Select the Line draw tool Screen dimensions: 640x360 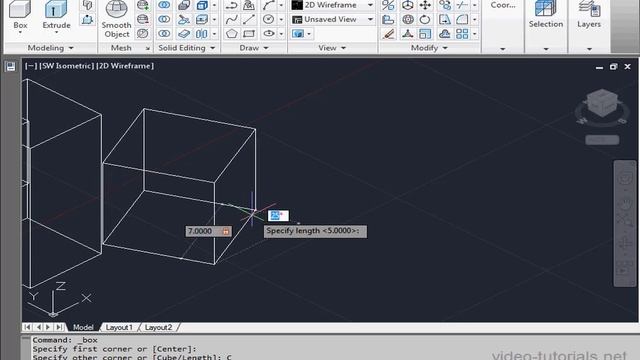point(249,19)
